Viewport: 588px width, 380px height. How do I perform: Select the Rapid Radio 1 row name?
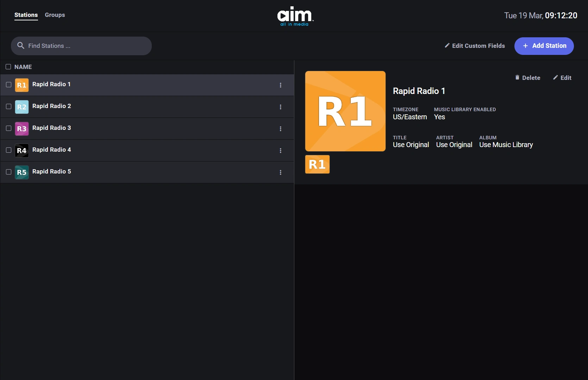pos(51,84)
